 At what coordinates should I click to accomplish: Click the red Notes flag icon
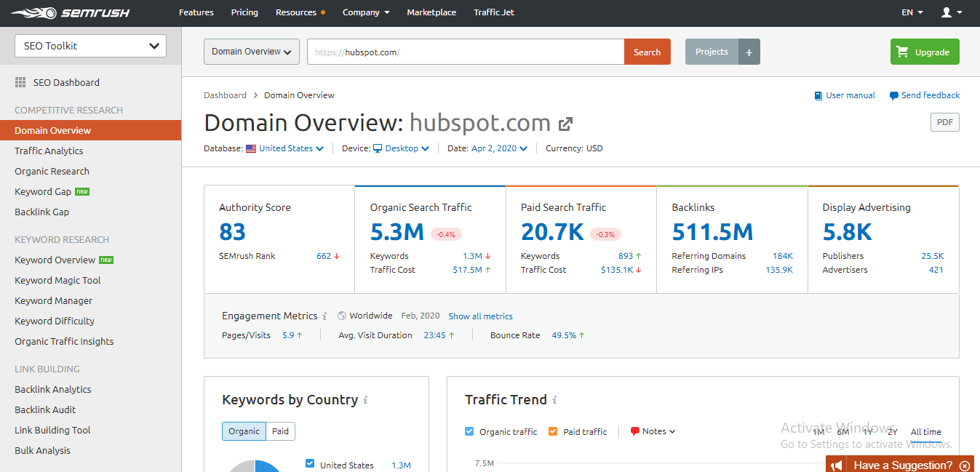(x=635, y=431)
